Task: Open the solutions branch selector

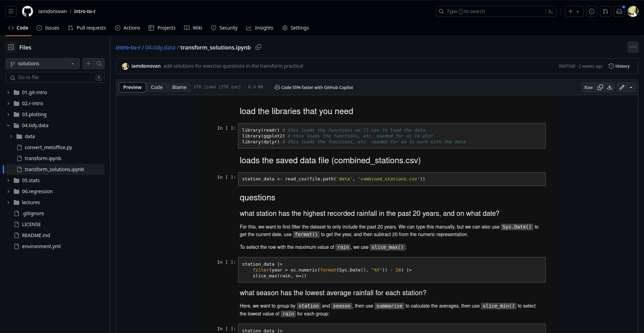Action: (x=42, y=63)
